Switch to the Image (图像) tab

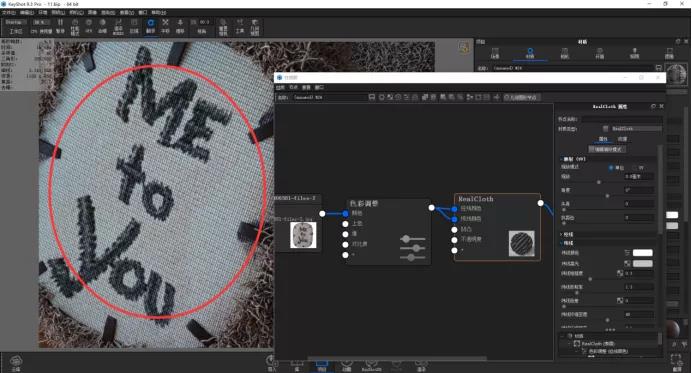pyautogui.click(x=669, y=53)
